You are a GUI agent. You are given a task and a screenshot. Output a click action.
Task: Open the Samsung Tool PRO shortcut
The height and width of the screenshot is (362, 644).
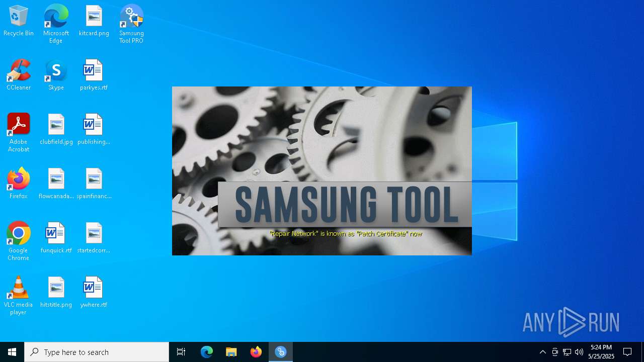click(x=131, y=24)
